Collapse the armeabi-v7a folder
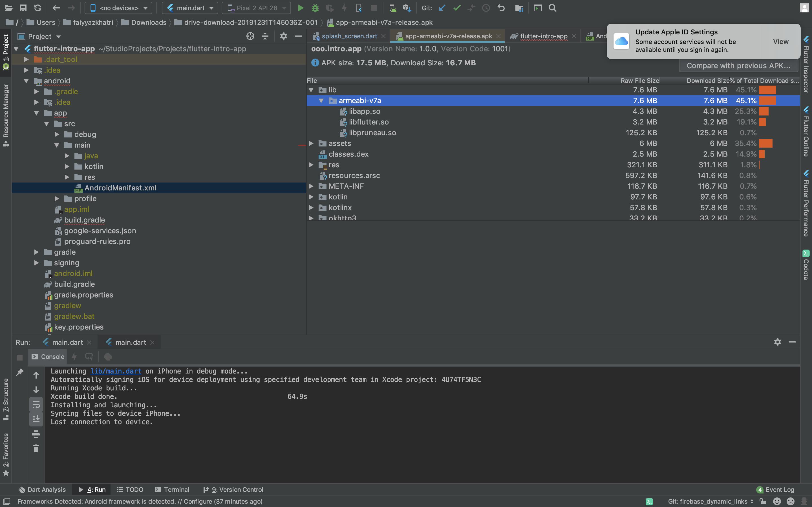Image resolution: width=812 pixels, height=507 pixels. point(321,100)
